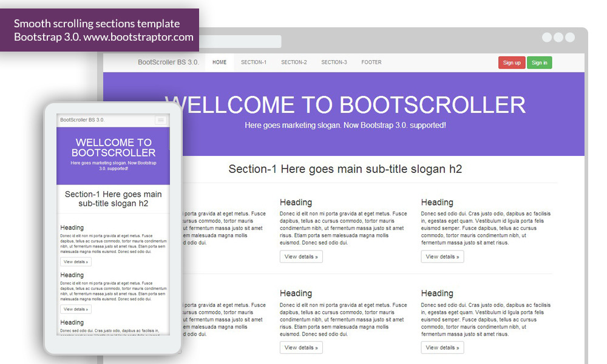Select the HOME tab in navbar
This screenshot has width=607, height=364.
(219, 62)
